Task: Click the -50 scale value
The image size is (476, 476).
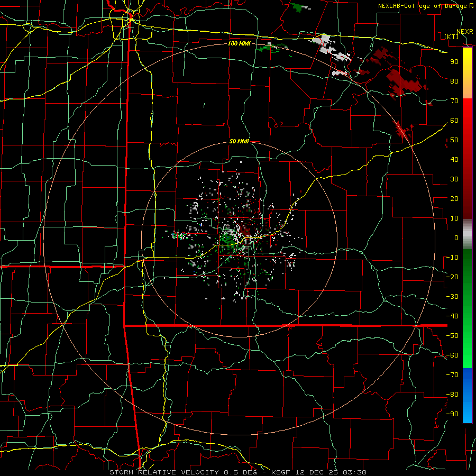Action: pos(452,336)
